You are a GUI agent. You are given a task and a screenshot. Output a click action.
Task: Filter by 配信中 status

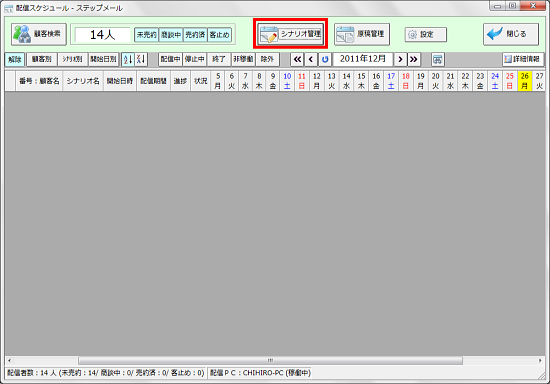(170, 59)
